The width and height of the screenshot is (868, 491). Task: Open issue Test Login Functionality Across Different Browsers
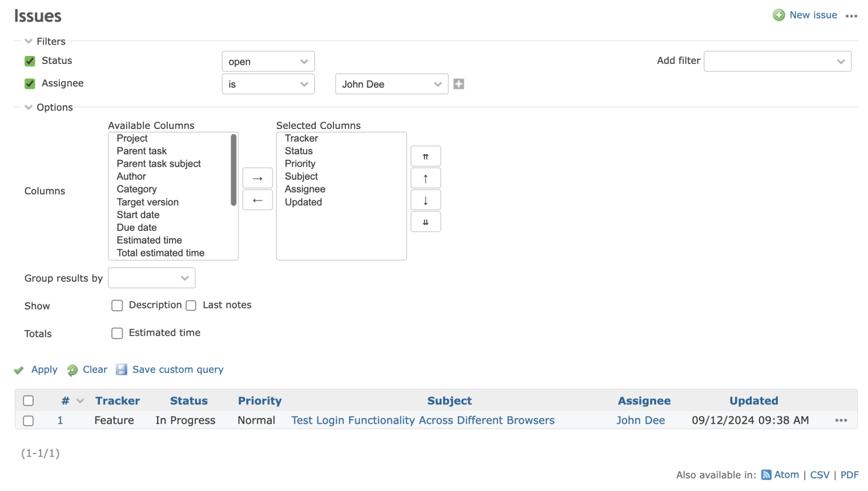pyautogui.click(x=422, y=420)
